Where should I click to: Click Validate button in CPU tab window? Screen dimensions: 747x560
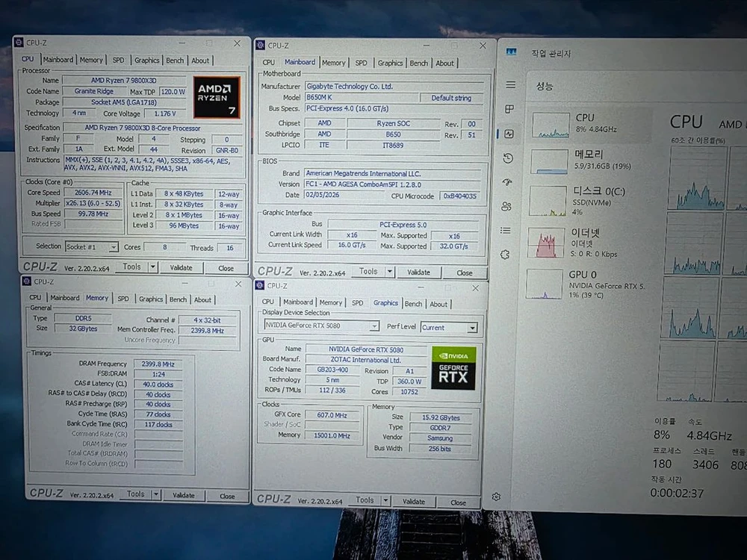181,267
